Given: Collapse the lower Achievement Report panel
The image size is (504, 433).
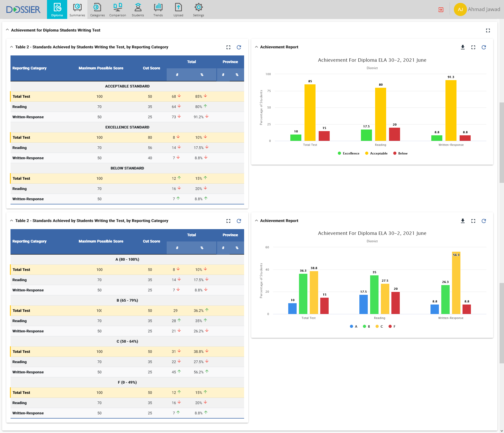Looking at the screenshot, I should [256, 221].
